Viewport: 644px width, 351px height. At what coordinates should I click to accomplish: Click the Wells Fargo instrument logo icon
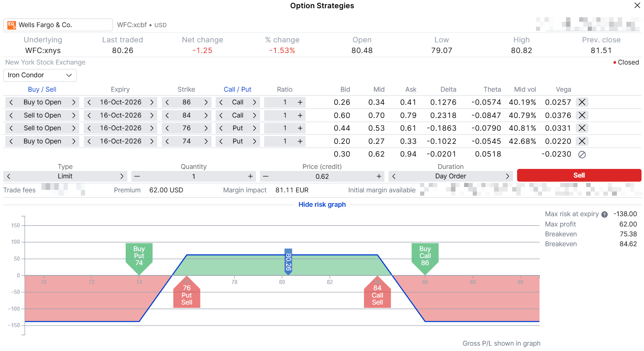pos(11,25)
